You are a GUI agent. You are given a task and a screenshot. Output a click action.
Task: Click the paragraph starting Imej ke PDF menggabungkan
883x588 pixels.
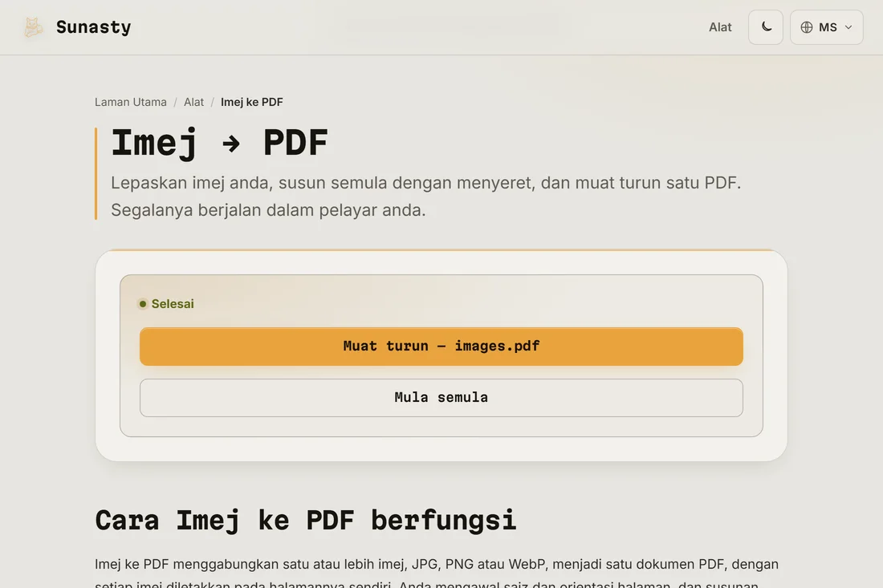[437, 572]
